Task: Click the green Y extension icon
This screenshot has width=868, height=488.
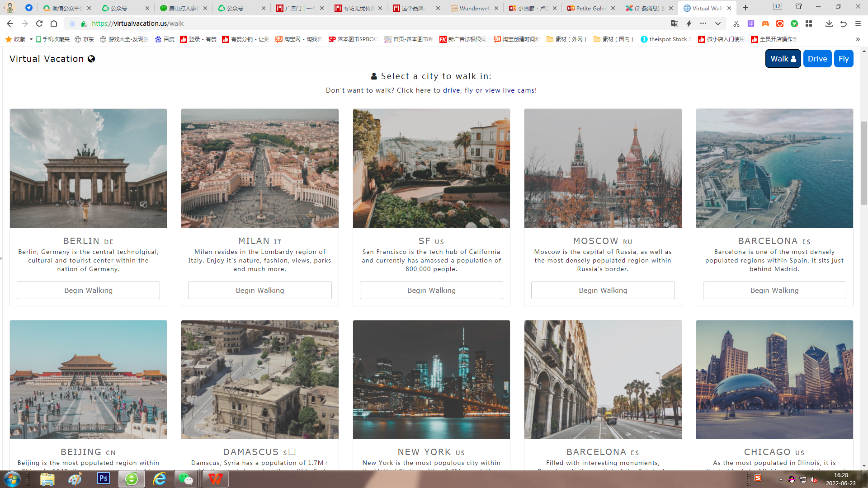Action: click(x=794, y=23)
